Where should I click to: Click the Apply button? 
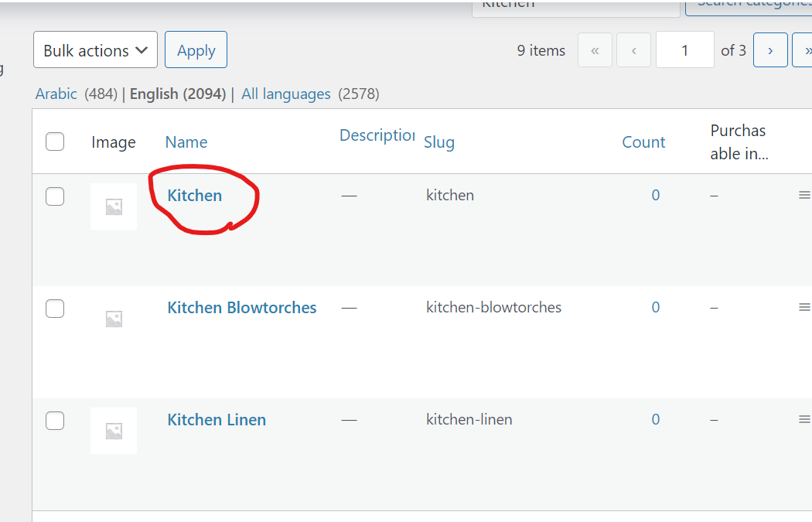coord(196,49)
